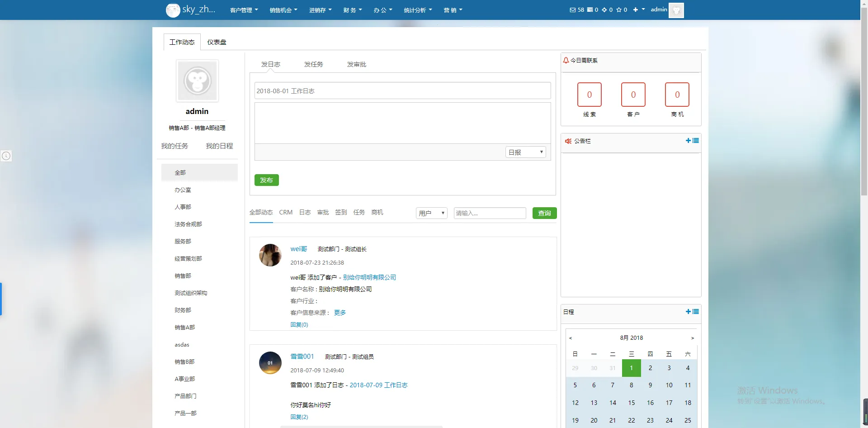Click the 请输入 search input field
The image size is (868, 428).
click(490, 213)
